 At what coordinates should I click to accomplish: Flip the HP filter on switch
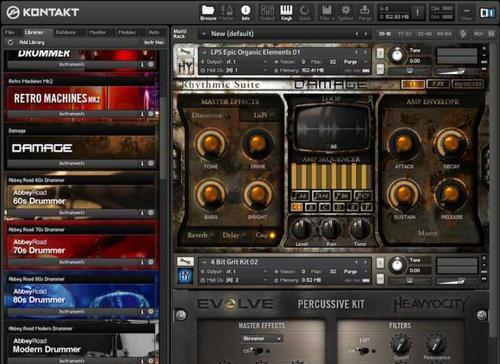[x=363, y=351]
